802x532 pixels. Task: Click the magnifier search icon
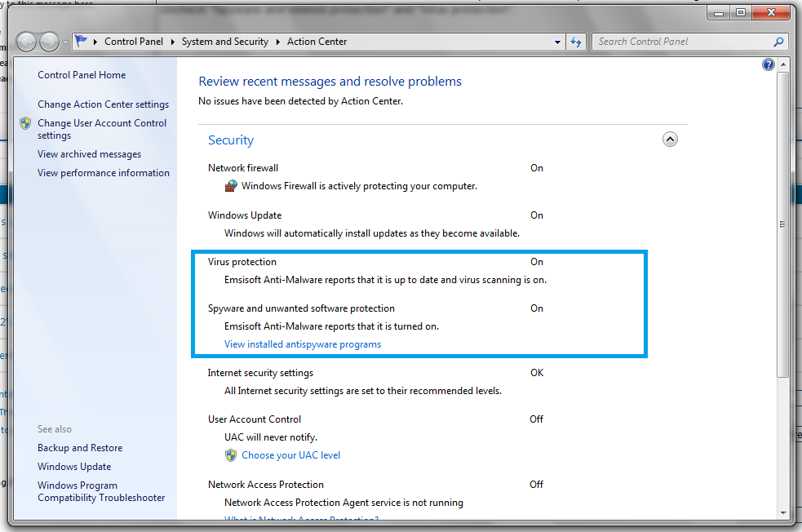coord(778,42)
